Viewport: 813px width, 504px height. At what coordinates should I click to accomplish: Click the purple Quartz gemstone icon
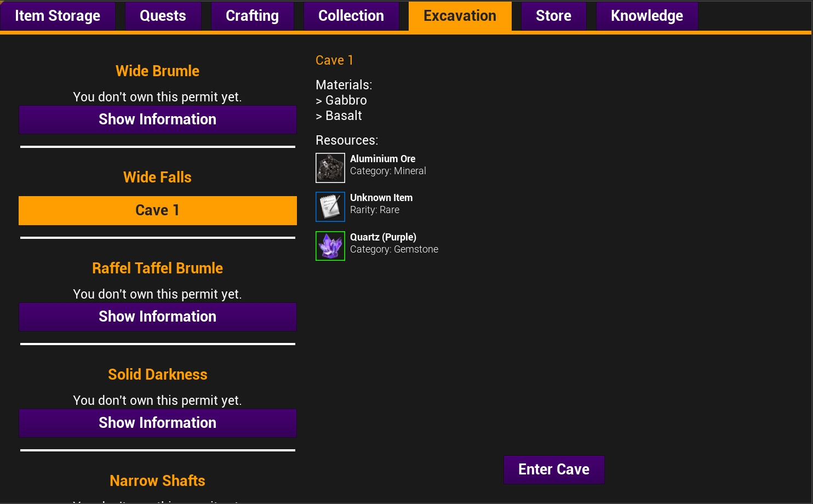pyautogui.click(x=330, y=246)
